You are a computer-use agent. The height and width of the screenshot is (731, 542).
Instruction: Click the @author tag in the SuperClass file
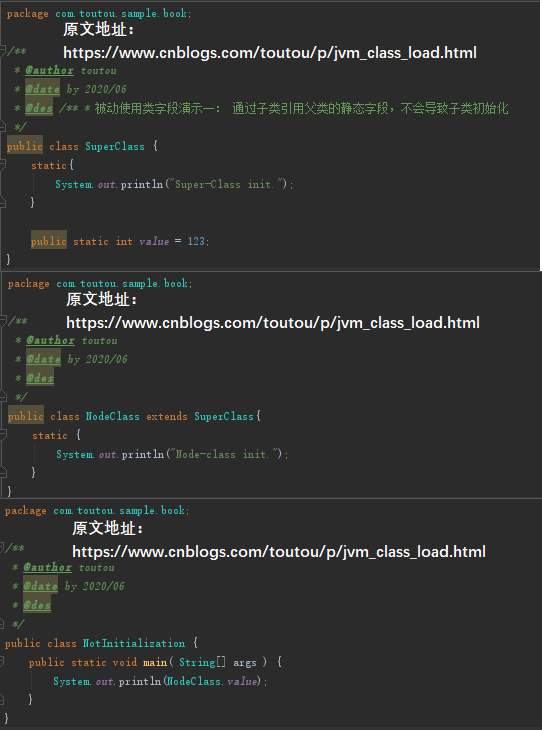(49, 70)
